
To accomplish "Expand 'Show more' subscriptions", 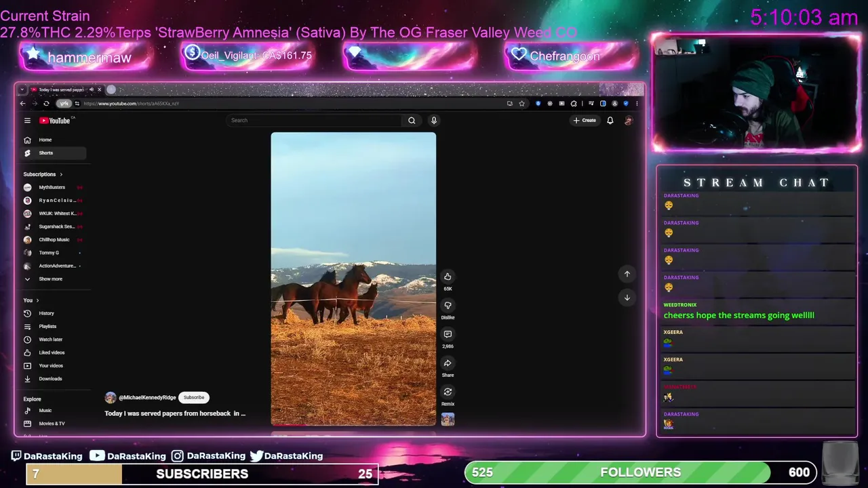I will (52, 279).
